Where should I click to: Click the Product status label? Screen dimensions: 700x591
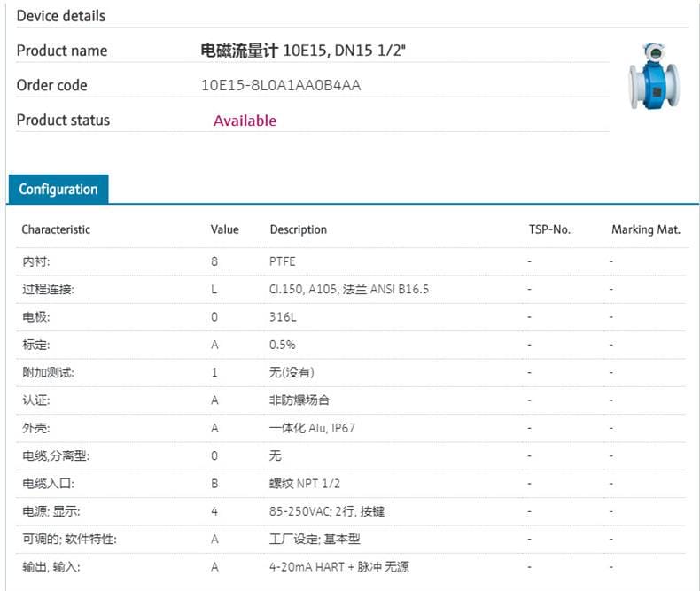click(x=63, y=121)
